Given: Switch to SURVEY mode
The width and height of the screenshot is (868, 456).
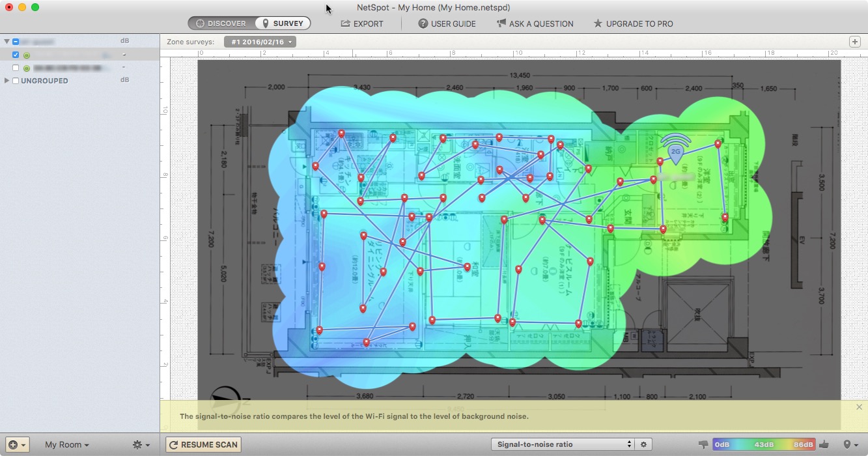Looking at the screenshot, I should (x=282, y=23).
